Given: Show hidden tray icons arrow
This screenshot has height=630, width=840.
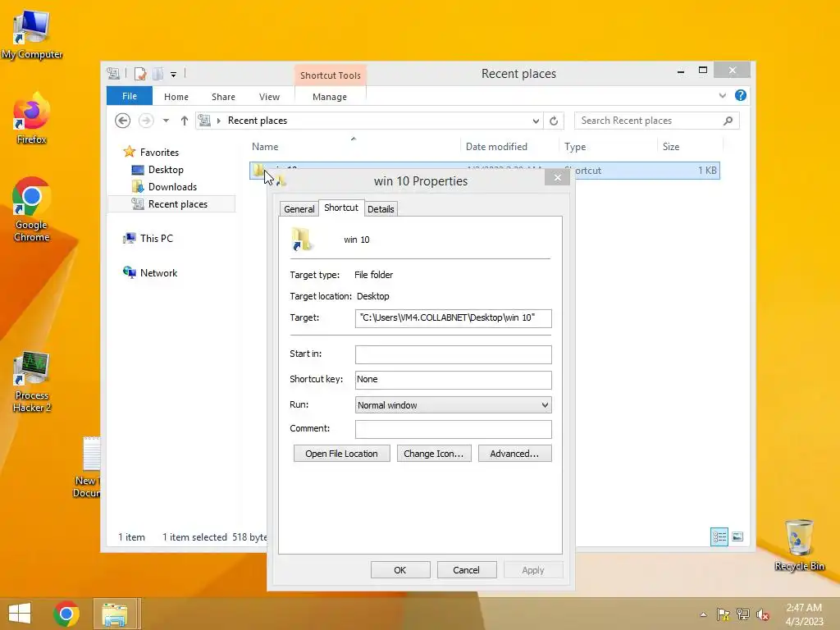Looking at the screenshot, I should tap(703, 614).
